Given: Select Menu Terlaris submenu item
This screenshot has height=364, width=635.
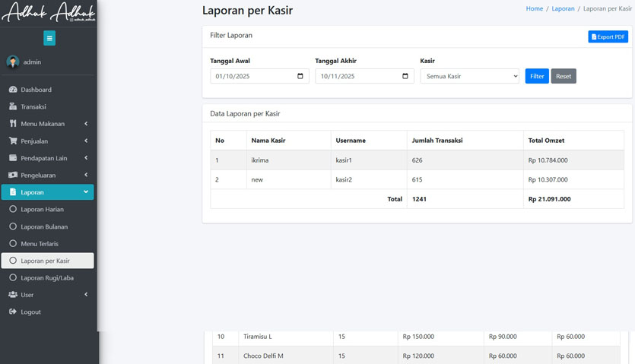Looking at the screenshot, I should pyautogui.click(x=40, y=244).
